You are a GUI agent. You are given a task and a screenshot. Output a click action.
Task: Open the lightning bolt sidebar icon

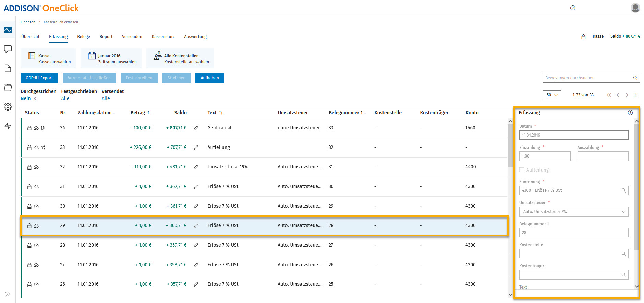tap(8, 126)
